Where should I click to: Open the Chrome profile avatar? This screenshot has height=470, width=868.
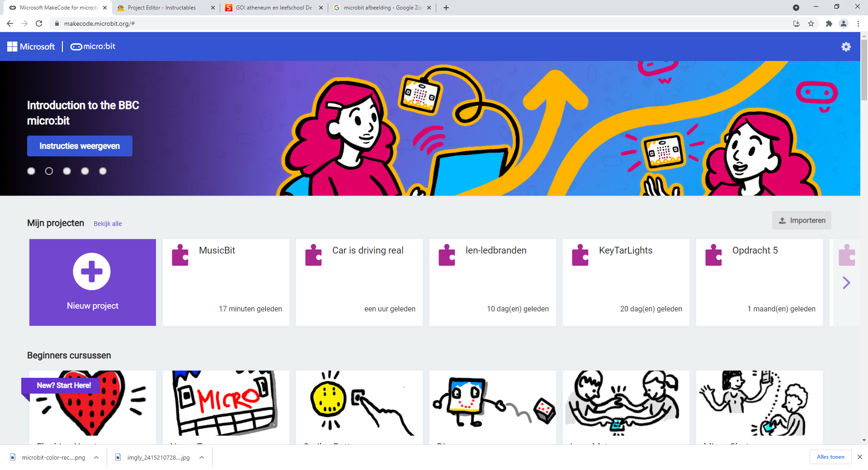(844, 23)
